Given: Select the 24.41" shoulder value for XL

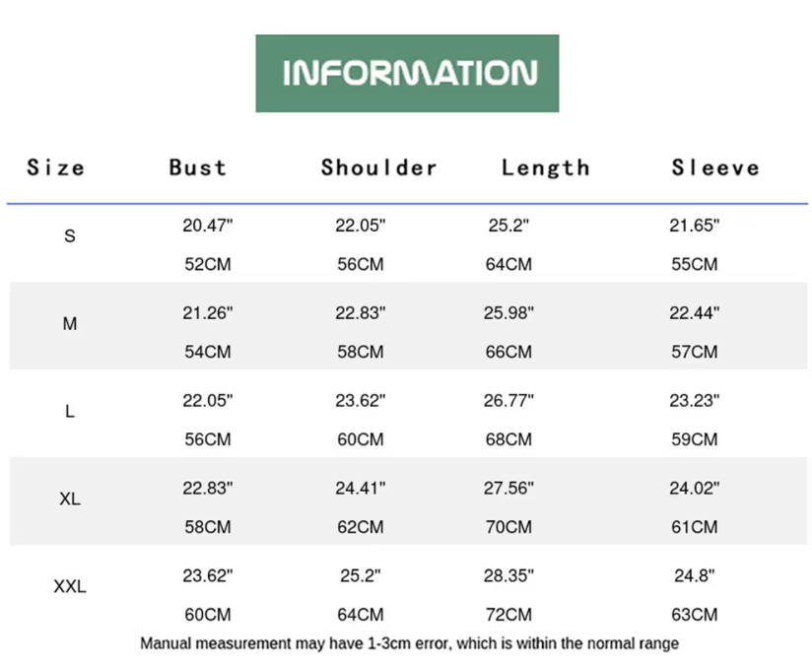Looking at the screenshot, I should click(361, 488).
